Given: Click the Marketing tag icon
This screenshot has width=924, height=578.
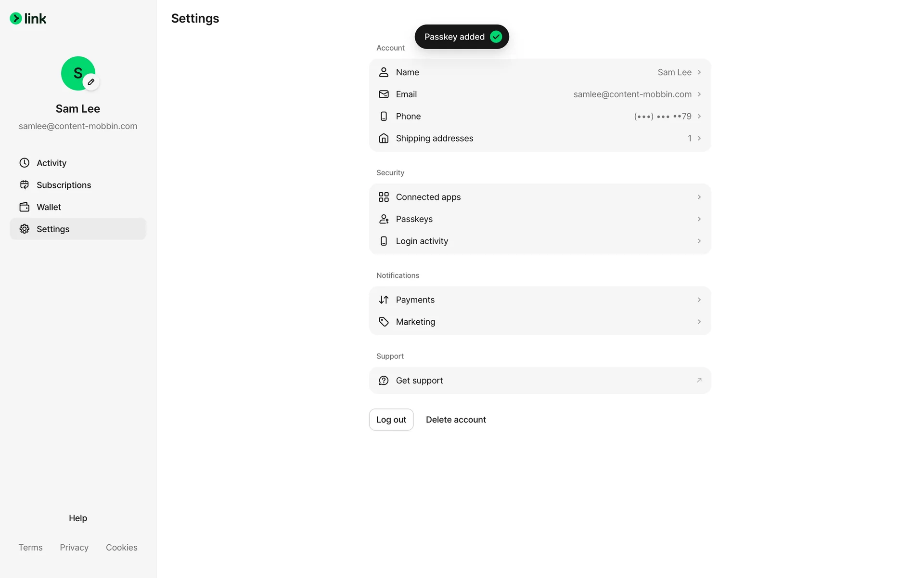Looking at the screenshot, I should click(x=384, y=322).
